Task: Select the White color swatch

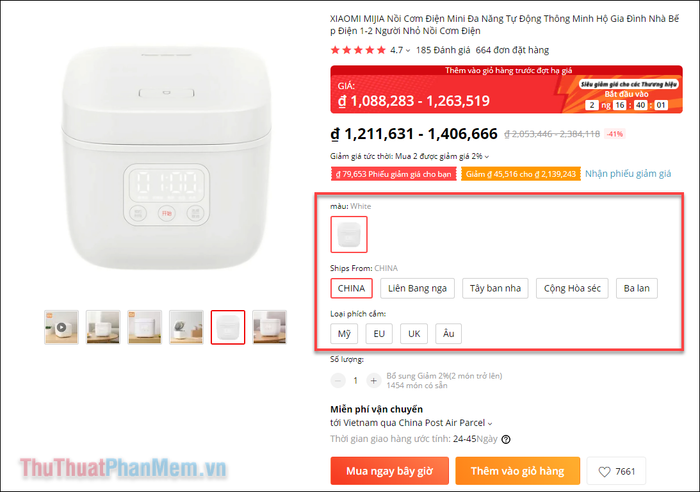Action: [349, 234]
